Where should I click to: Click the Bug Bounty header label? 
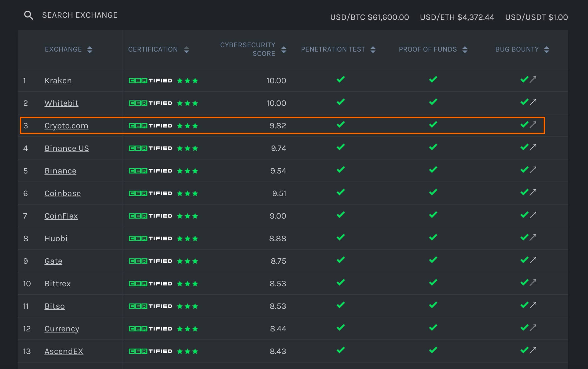pyautogui.click(x=517, y=49)
